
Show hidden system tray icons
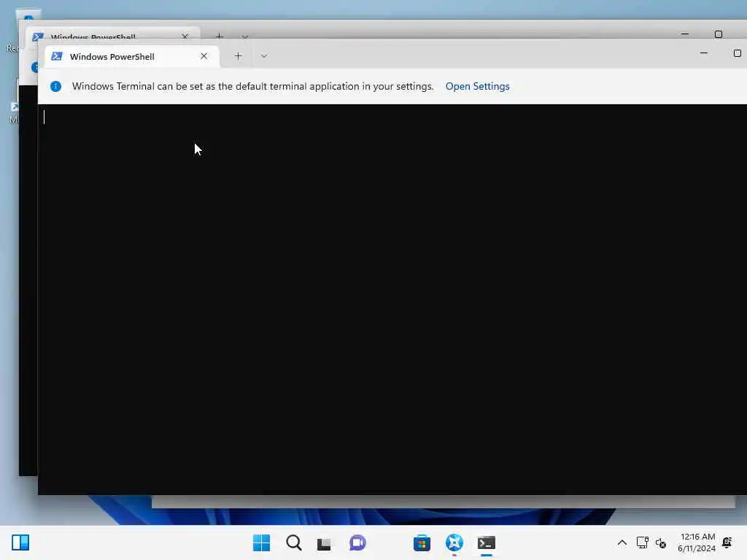coord(622,542)
